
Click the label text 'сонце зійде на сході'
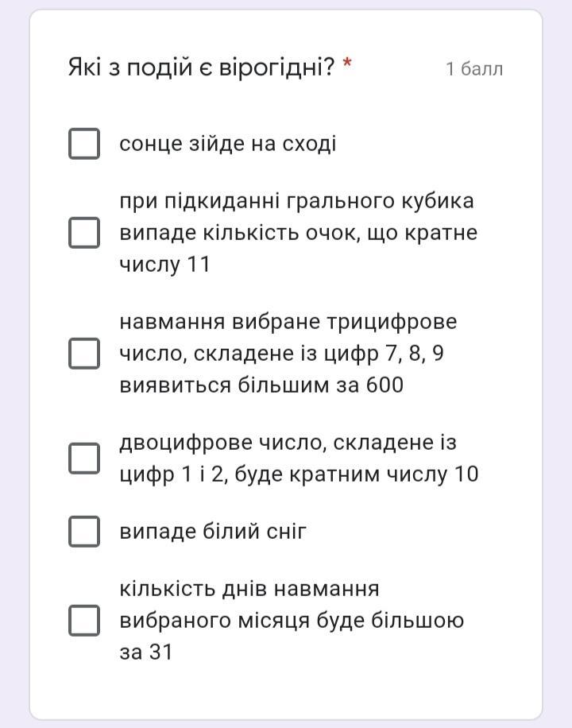coord(227,144)
